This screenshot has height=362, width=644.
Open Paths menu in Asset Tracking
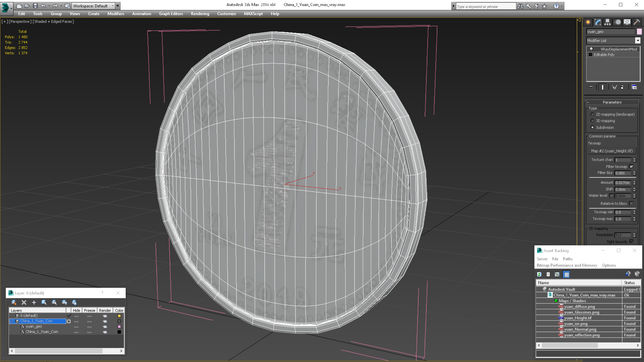click(568, 259)
